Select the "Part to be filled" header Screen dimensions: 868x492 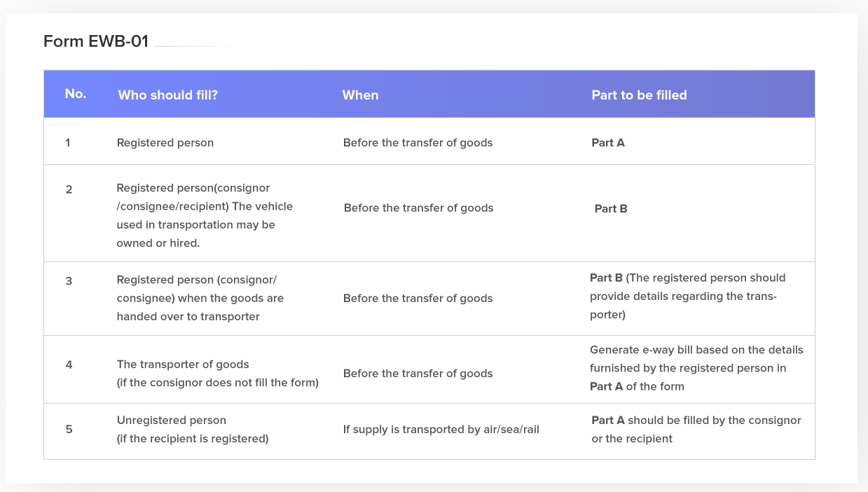click(639, 95)
